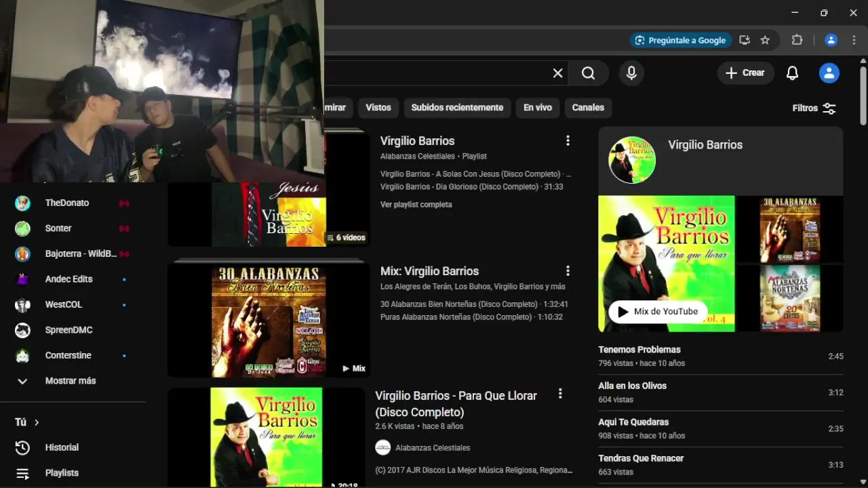Open the notifications bell
The height and width of the screenshot is (488, 868).
coord(792,73)
